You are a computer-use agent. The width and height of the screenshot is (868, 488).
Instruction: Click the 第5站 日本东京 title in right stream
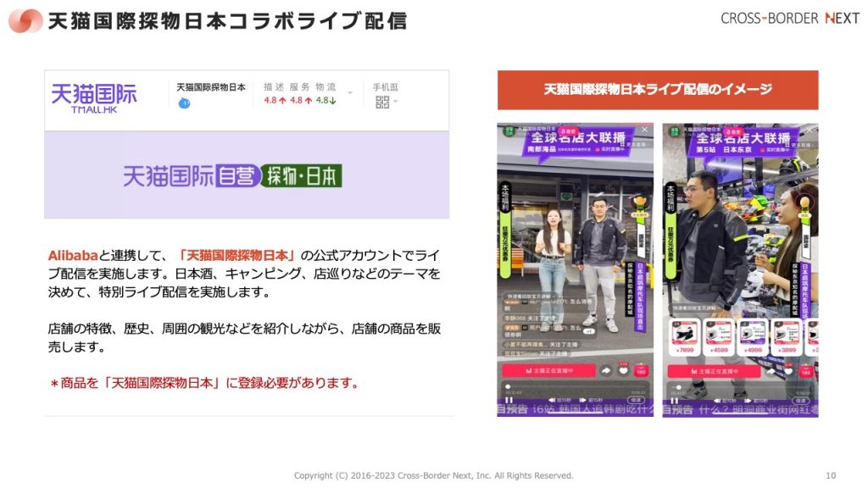tap(724, 149)
